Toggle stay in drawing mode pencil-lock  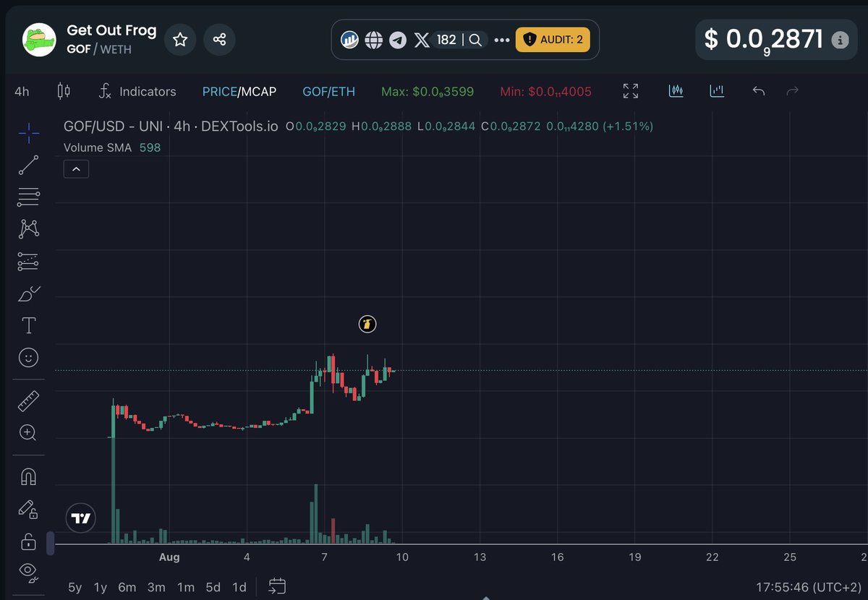(x=28, y=509)
